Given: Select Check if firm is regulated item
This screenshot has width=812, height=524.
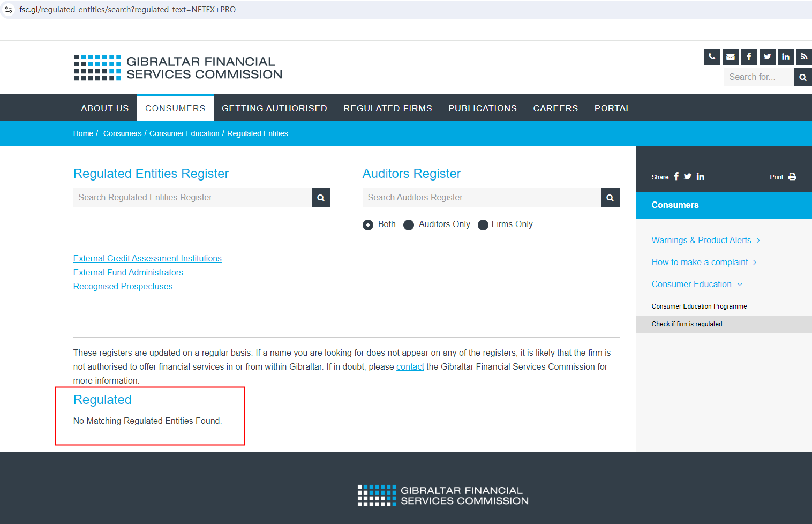Looking at the screenshot, I should click(x=724, y=324).
